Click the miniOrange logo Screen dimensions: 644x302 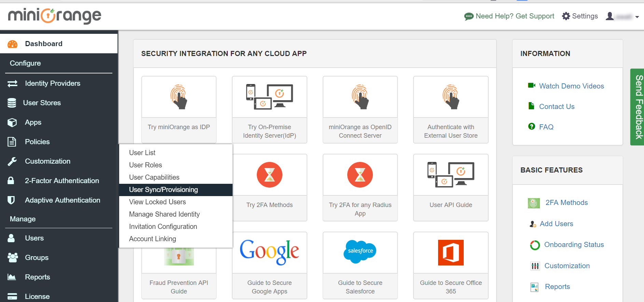point(55,16)
